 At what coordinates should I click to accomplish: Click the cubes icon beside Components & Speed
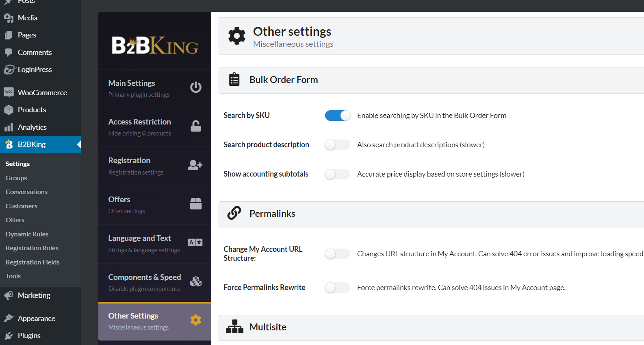click(196, 281)
